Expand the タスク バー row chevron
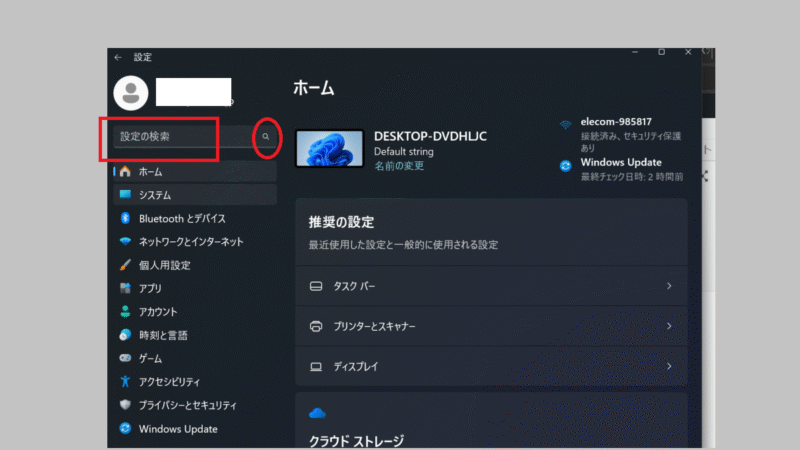 (x=669, y=286)
